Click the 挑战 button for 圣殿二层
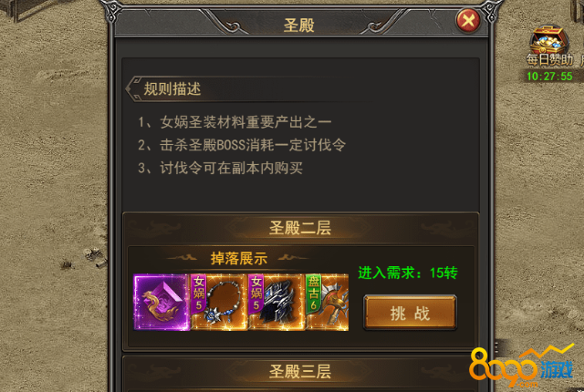 click(x=410, y=313)
